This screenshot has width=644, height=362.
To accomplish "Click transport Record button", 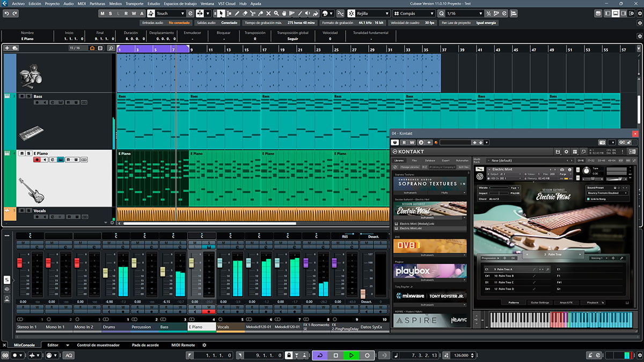I will [368, 355].
